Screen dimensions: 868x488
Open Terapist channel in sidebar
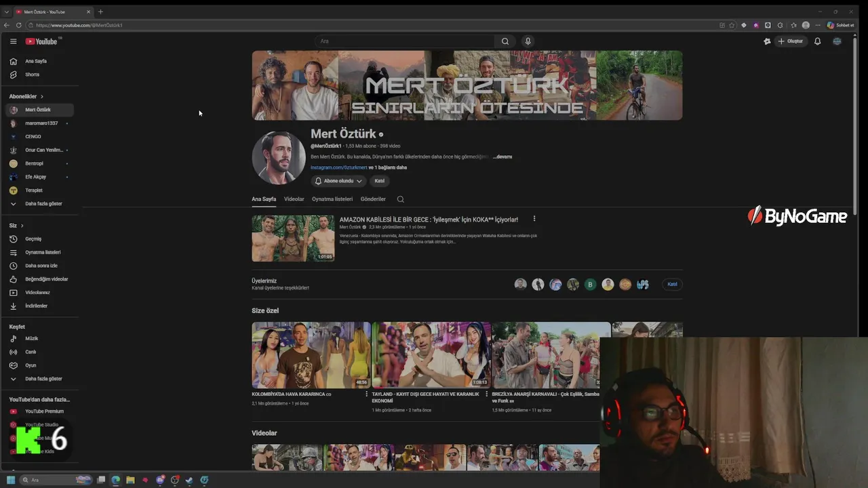click(x=41, y=190)
